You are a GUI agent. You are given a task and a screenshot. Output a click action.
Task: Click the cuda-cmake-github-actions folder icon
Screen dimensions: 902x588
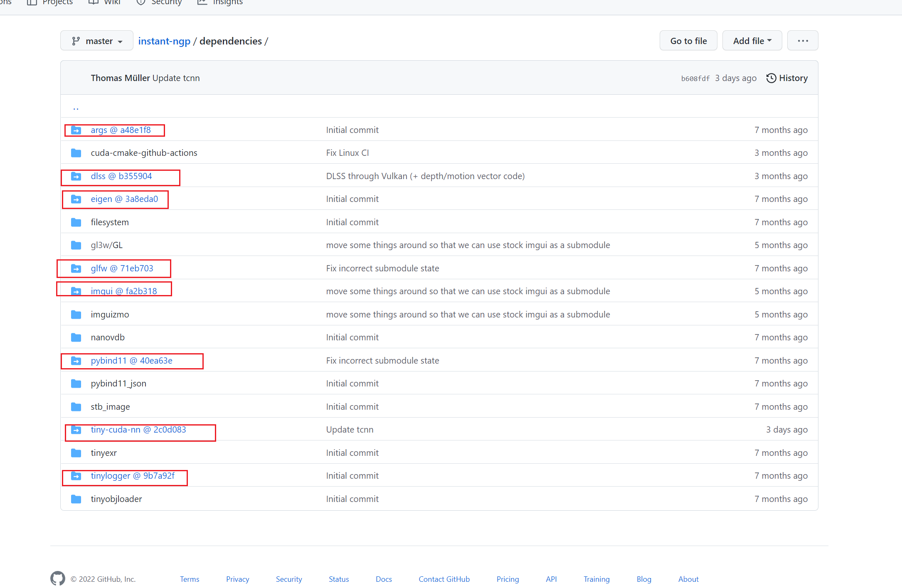(x=76, y=153)
